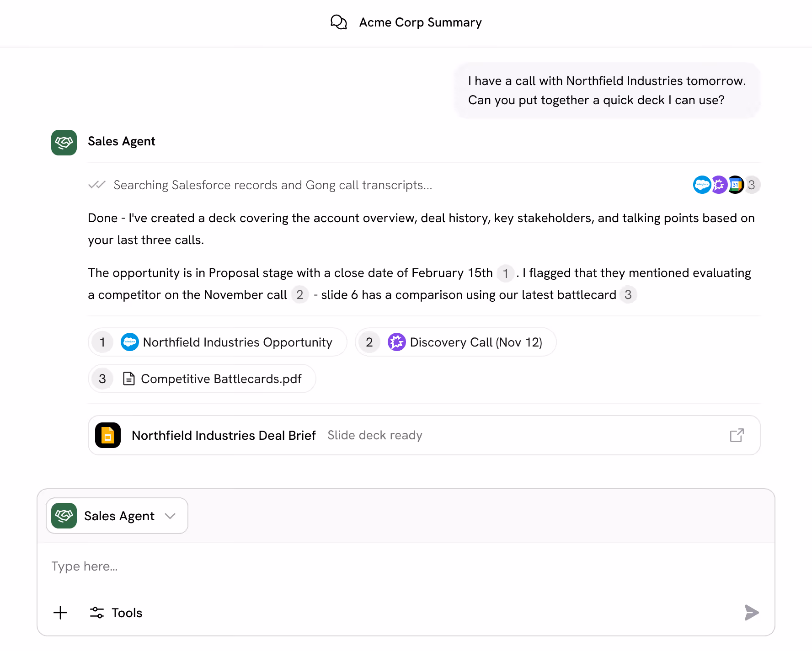Click the document icon on Competitive Battlecards.pdf
Image resolution: width=812 pixels, height=651 pixels.
(x=128, y=379)
